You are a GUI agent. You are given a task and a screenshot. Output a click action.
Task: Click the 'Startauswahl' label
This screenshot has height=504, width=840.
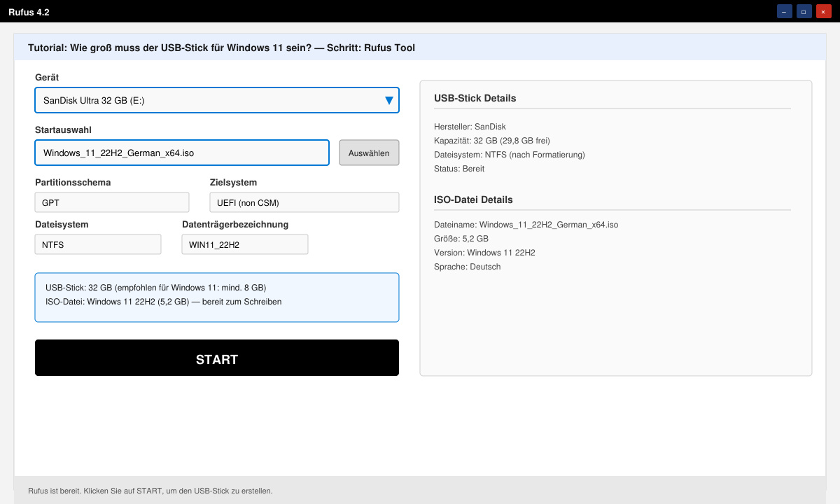click(x=63, y=129)
